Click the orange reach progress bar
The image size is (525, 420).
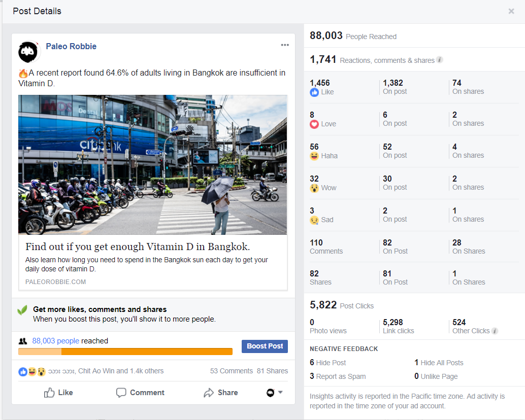(x=125, y=352)
